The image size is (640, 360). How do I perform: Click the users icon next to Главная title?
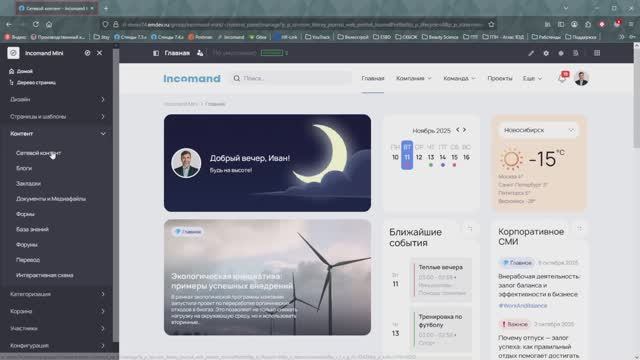click(200, 53)
